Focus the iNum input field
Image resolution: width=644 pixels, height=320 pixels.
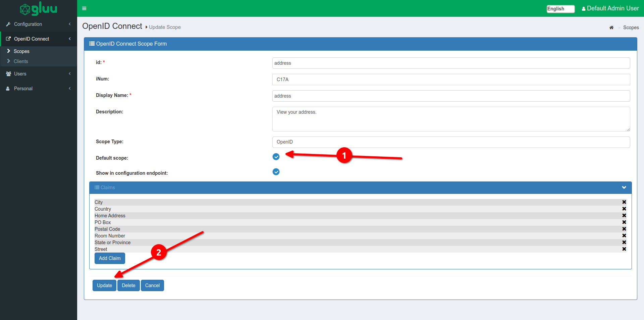click(451, 79)
